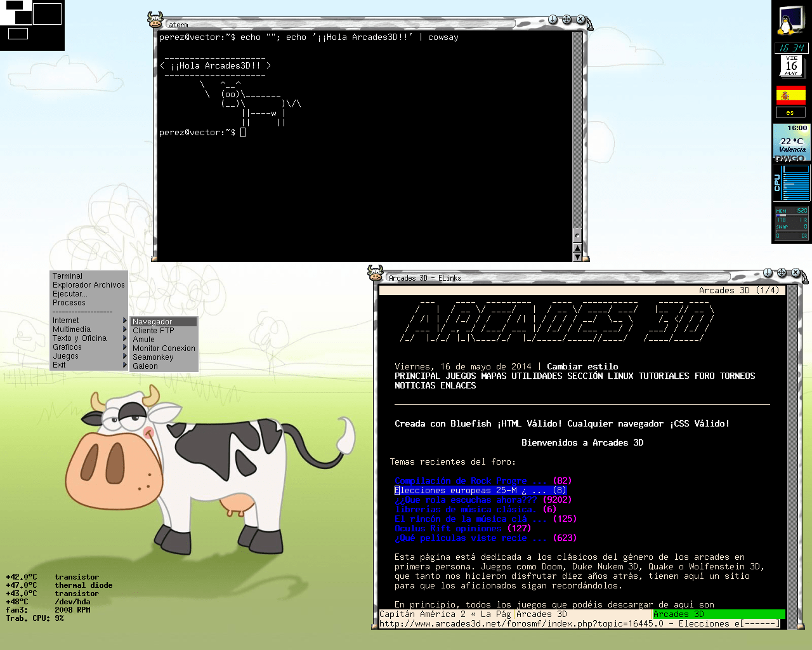
Task: Click the digital clock dock applet
Action: pyautogui.click(x=791, y=48)
